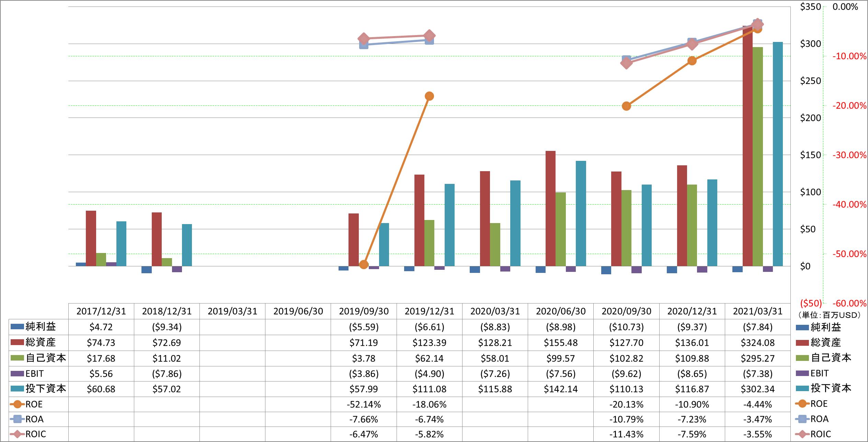
Task: Select the 2019/06/30 column header
Action: pyautogui.click(x=298, y=311)
